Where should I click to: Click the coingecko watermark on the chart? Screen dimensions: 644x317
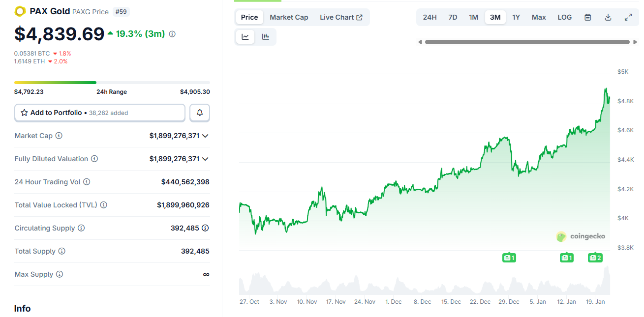pyautogui.click(x=581, y=236)
